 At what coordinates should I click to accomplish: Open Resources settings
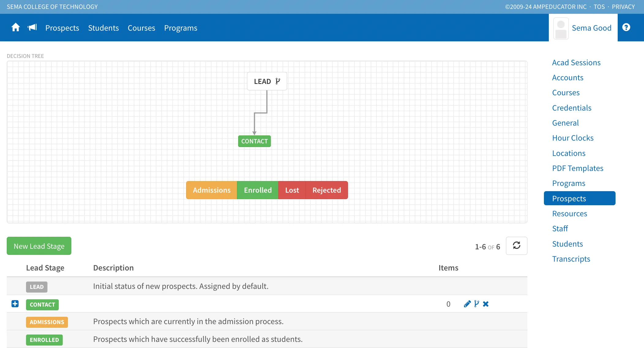coord(569,214)
